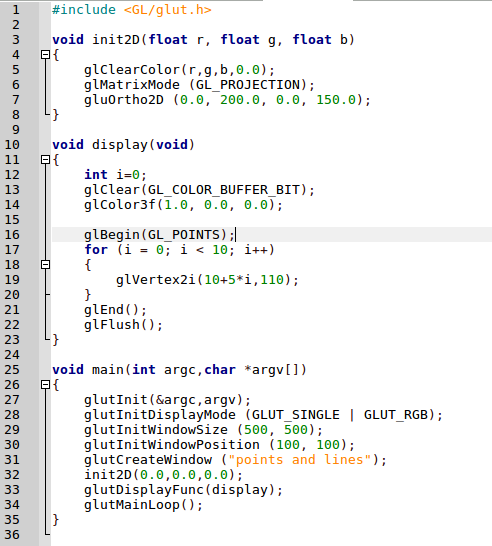Click the '#include' directive on line 1
The image size is (492, 546).
84,10
